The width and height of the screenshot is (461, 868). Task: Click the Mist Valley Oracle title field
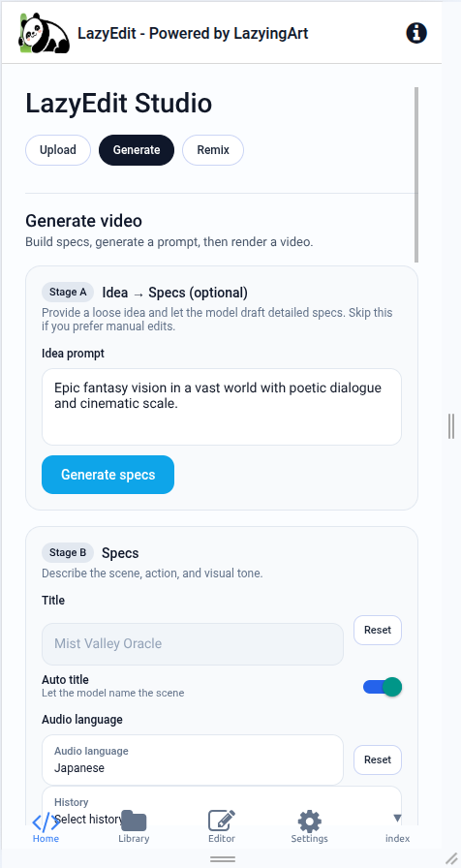(193, 644)
